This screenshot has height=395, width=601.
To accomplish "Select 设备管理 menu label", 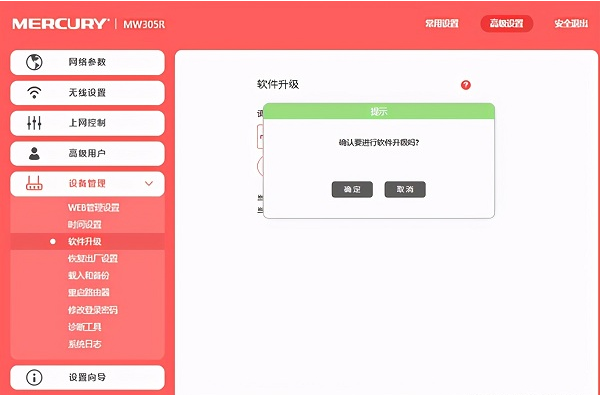I will tap(87, 184).
